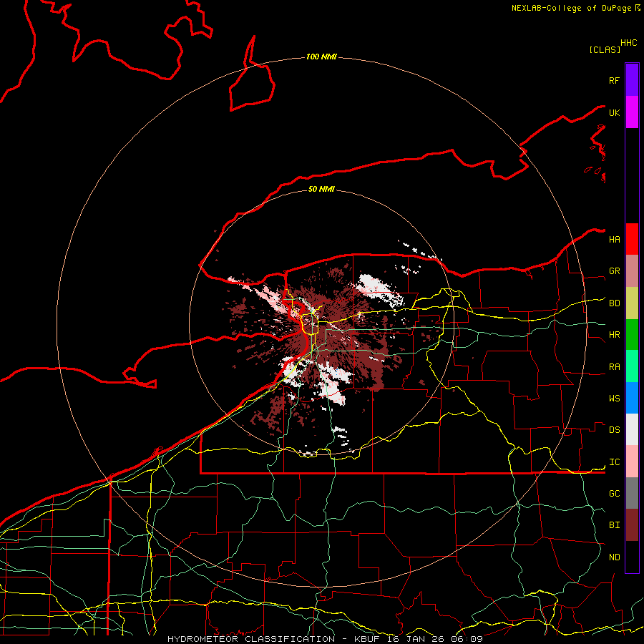Select the GC gray legend swatch
The image size is (644, 644).
coord(632,493)
